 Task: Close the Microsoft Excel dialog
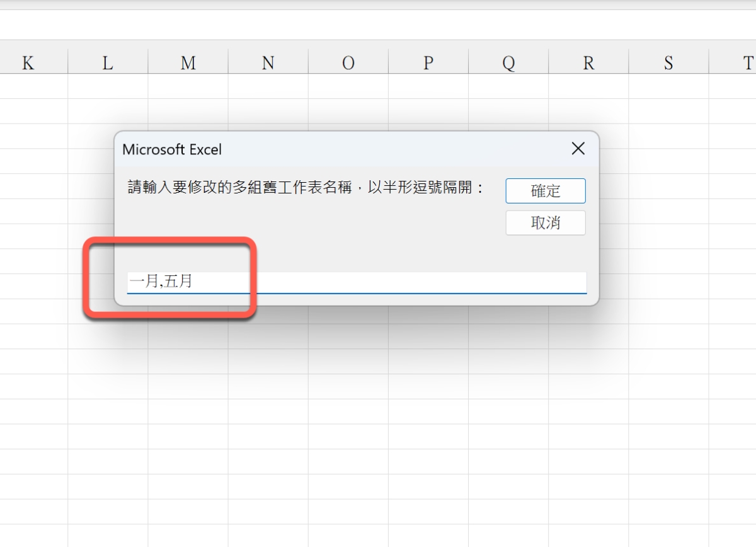578,149
